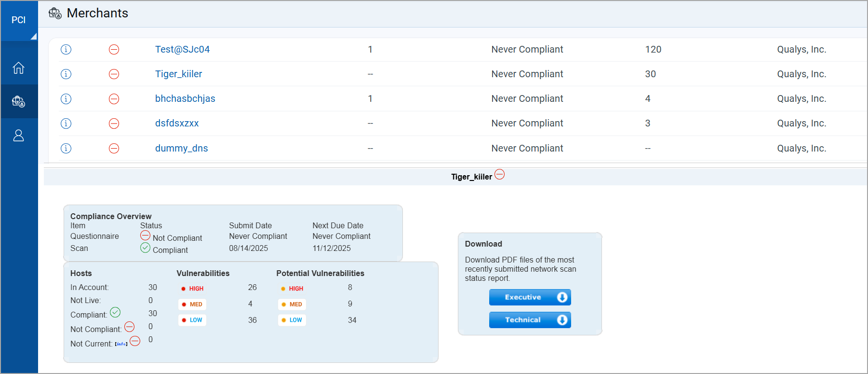Open the user account sidebar icon
This screenshot has height=374, width=868.
click(x=18, y=136)
